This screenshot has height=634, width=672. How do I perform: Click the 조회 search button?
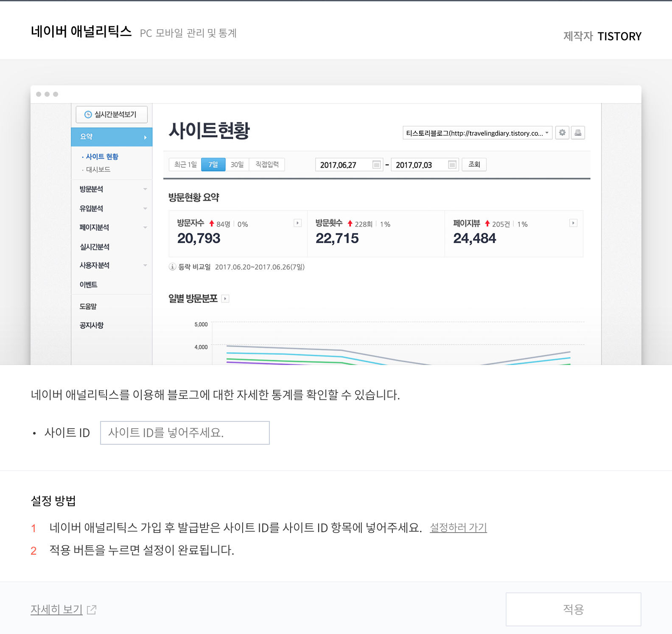(474, 165)
